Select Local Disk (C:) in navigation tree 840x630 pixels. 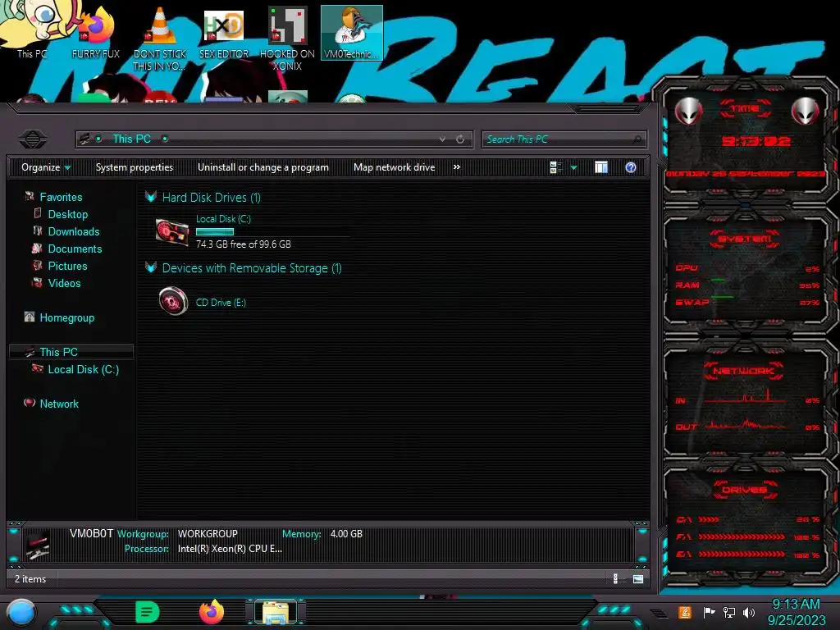83,369
